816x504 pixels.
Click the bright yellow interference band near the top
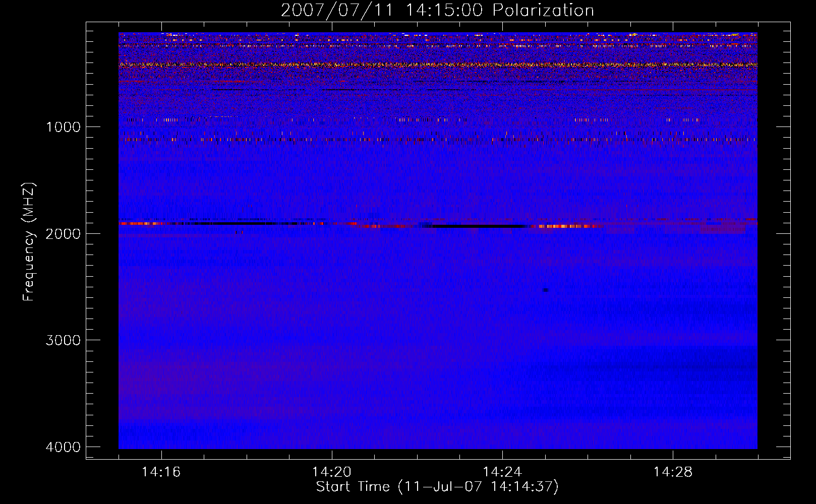coord(438,65)
